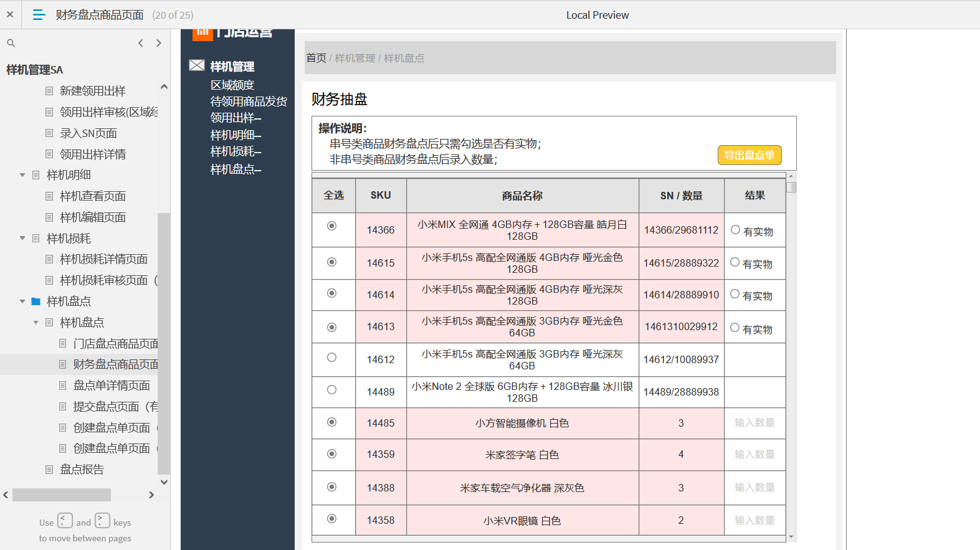Click the Mi logo in sidebar header
Viewport: 980px width, 550px height.
[x=202, y=34]
